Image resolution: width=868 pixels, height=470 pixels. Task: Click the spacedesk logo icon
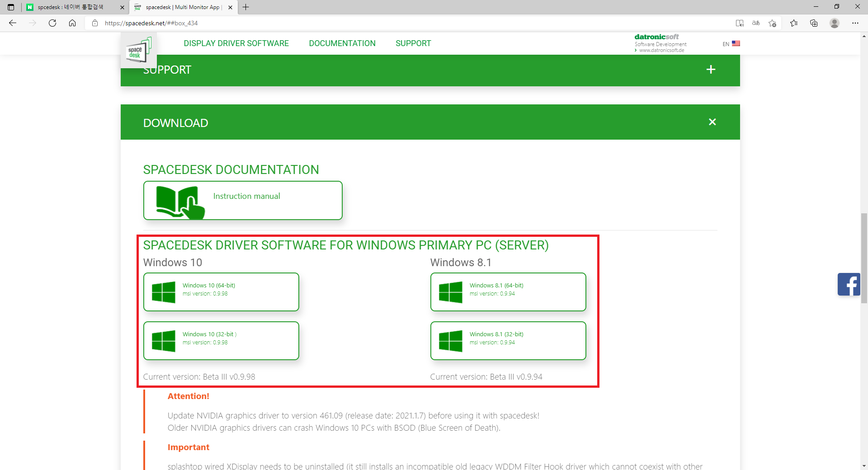(138, 50)
